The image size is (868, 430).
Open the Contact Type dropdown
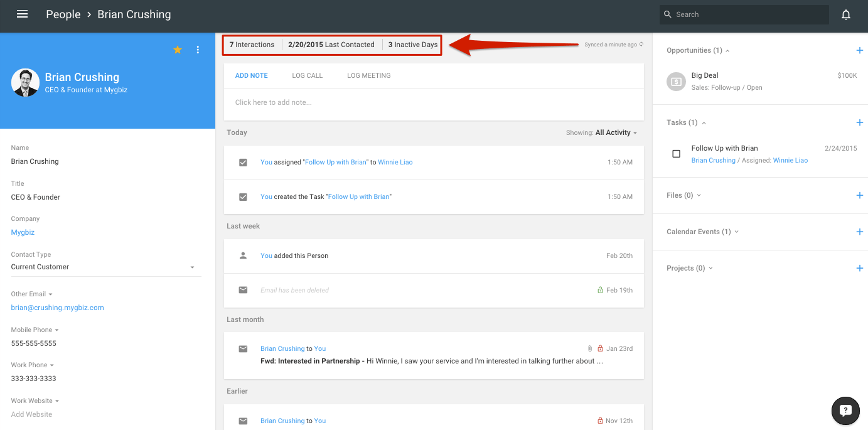coord(192,266)
